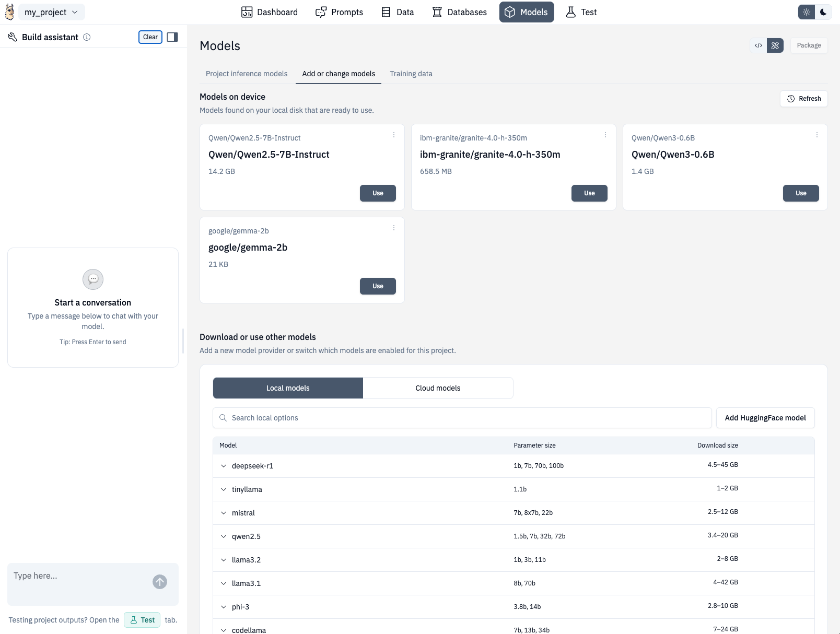The image size is (840, 634).
Task: Expand the deepseek-r1 model row
Action: (224, 466)
